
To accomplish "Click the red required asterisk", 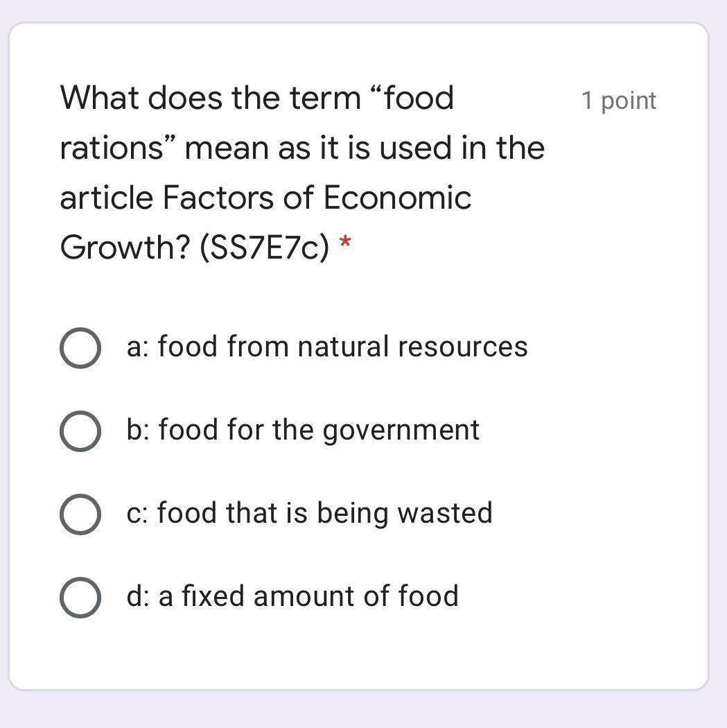I will (x=345, y=244).
